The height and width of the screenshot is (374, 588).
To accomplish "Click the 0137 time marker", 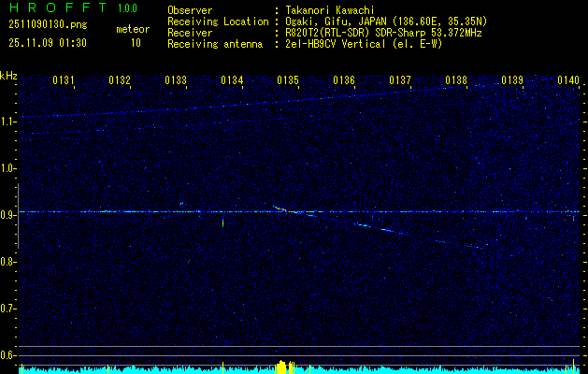I will point(399,81).
